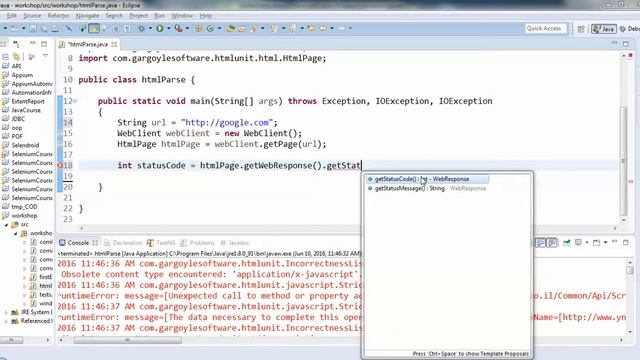Image resolution: width=640 pixels, height=360 pixels.
Task: Click the Run Last Tool icon
Action: pos(178,28)
